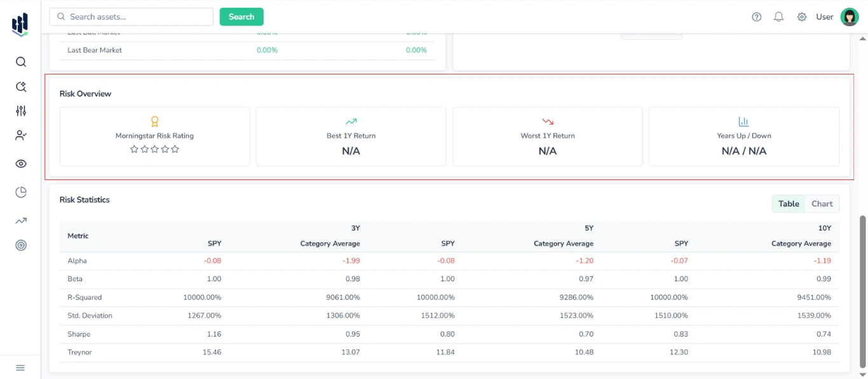Keep Table view selected for Risk Statistics

(x=789, y=203)
